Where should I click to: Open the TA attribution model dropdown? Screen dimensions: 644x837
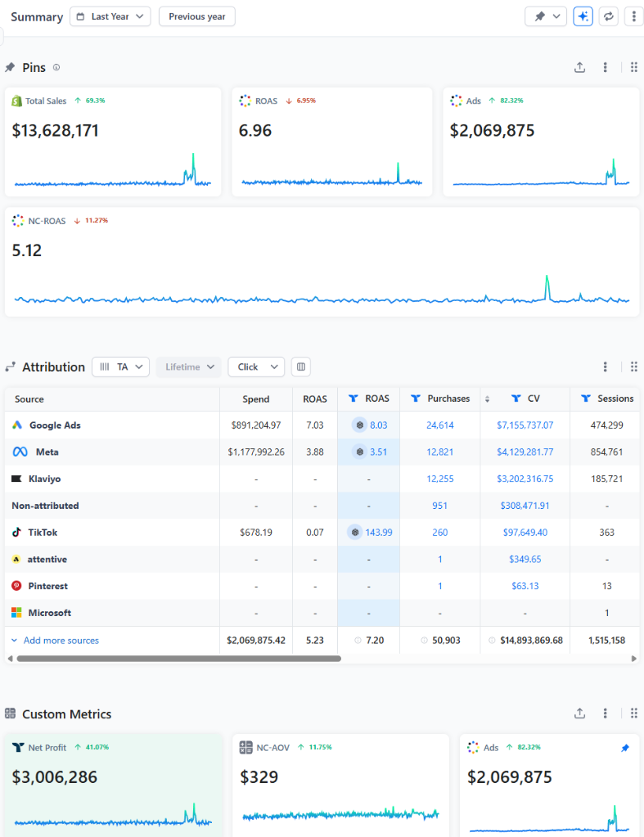coord(120,367)
